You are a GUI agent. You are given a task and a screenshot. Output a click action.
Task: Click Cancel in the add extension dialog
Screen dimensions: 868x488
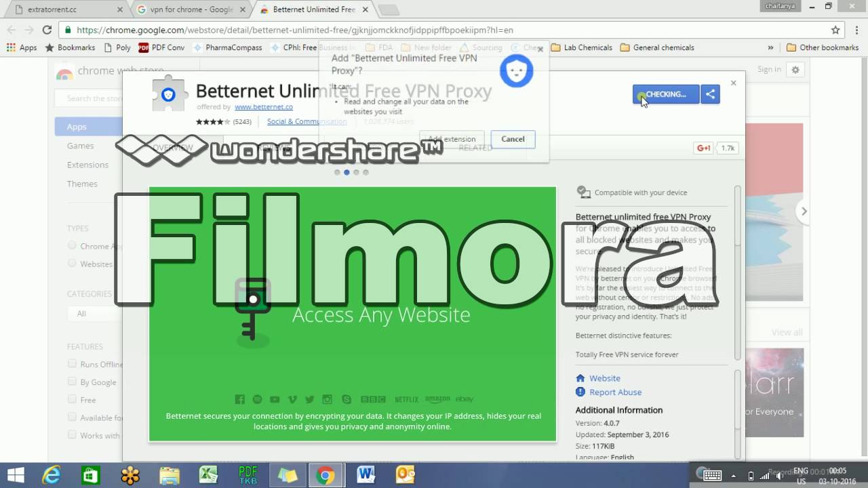pos(513,139)
